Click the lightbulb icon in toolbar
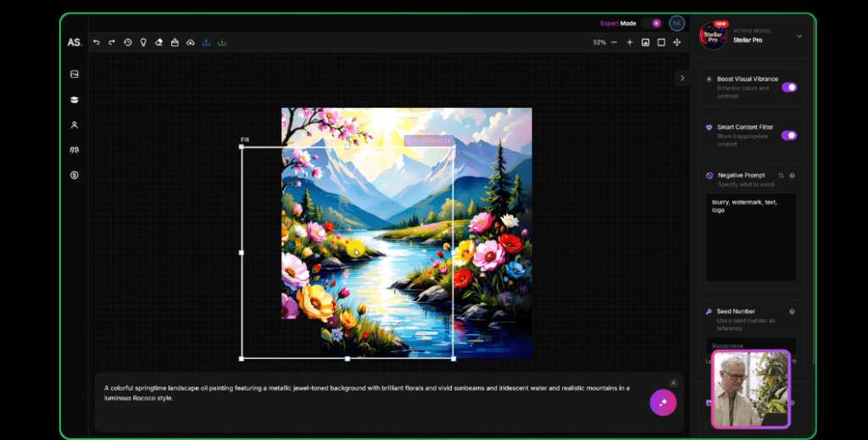Viewport: 868px width, 440px height. [x=143, y=42]
